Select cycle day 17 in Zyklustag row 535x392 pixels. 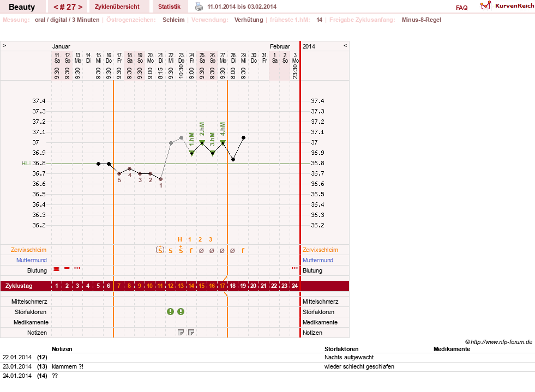pyautogui.click(x=223, y=286)
